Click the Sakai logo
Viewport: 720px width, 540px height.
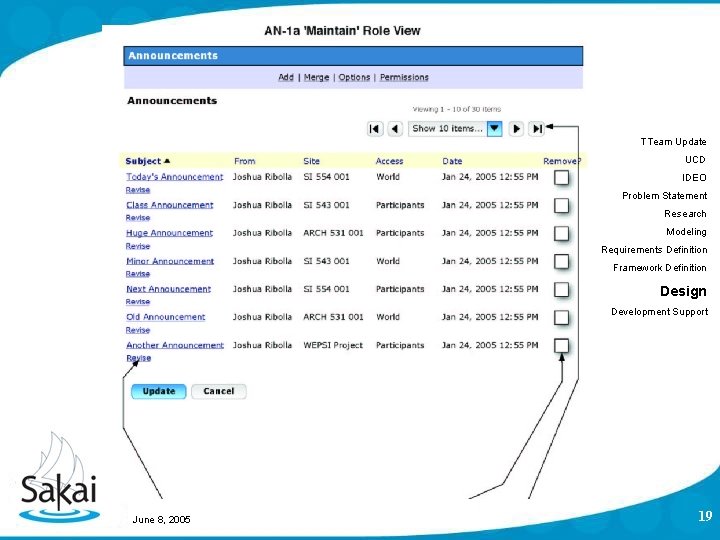pos(59,478)
